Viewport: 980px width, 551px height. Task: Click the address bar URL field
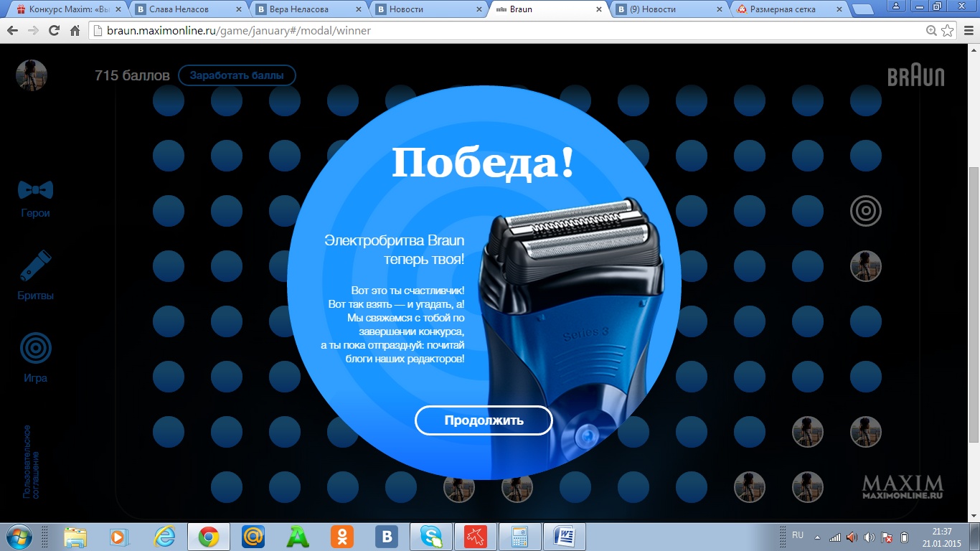point(502,31)
